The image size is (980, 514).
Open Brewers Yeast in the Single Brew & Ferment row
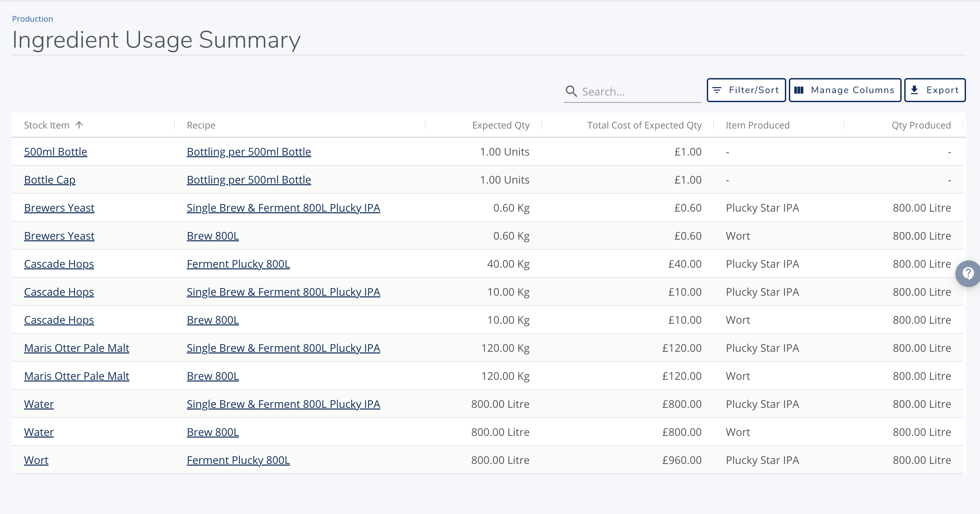[x=59, y=208]
